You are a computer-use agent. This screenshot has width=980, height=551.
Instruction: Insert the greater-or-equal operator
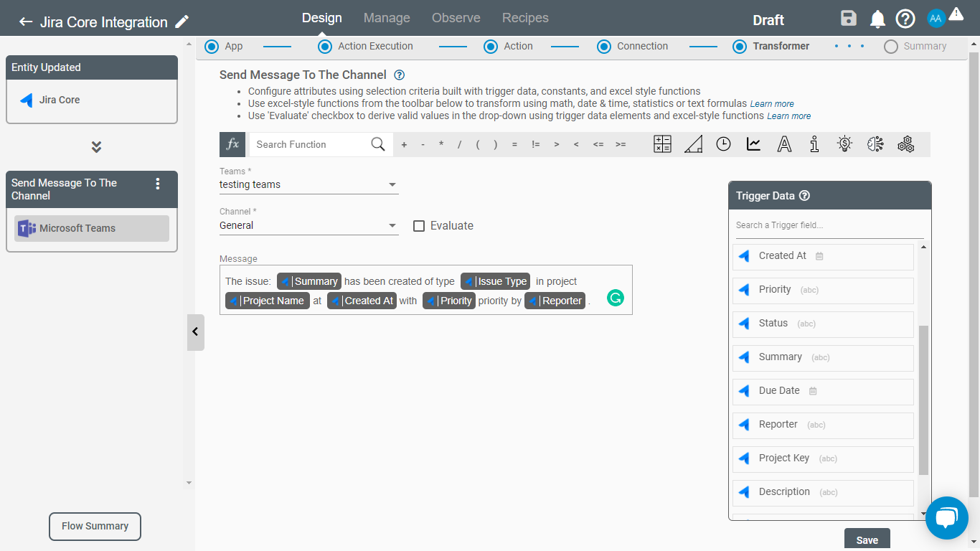click(x=621, y=144)
